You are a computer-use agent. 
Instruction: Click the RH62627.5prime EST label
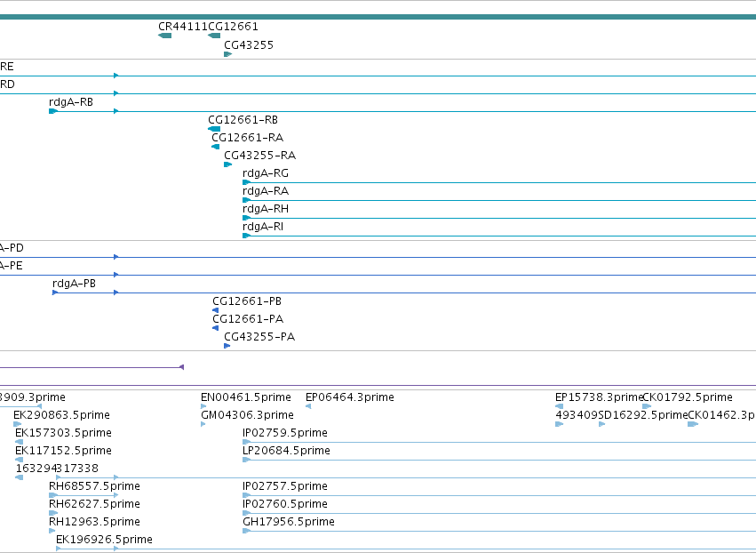(x=94, y=504)
